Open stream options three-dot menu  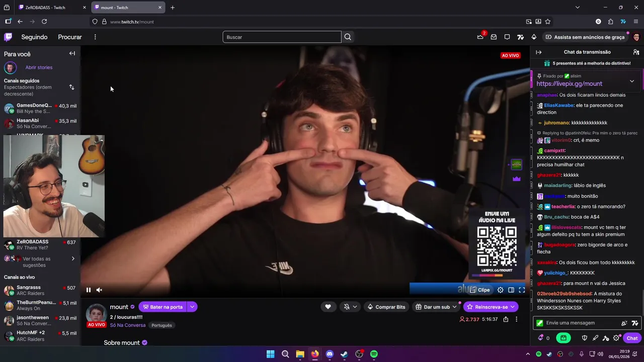coord(516,319)
